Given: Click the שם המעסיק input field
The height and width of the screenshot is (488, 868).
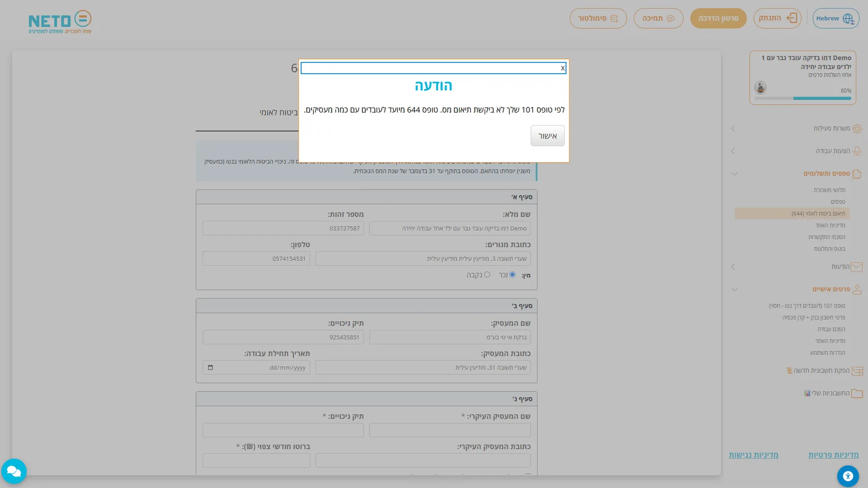Looking at the screenshot, I should pyautogui.click(x=450, y=337).
